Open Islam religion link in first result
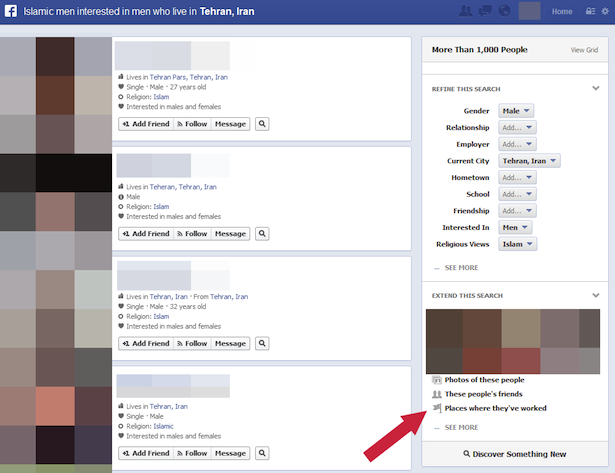The height and width of the screenshot is (473, 615). [161, 97]
